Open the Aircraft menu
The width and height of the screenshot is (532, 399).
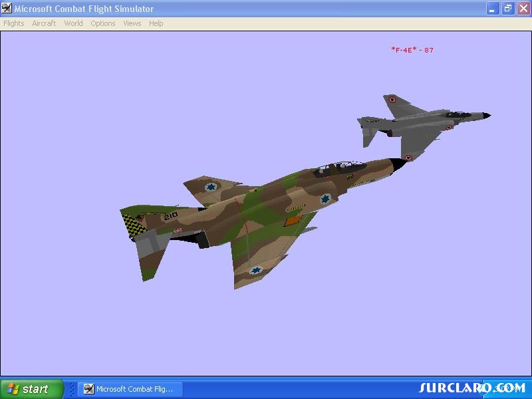pos(44,23)
